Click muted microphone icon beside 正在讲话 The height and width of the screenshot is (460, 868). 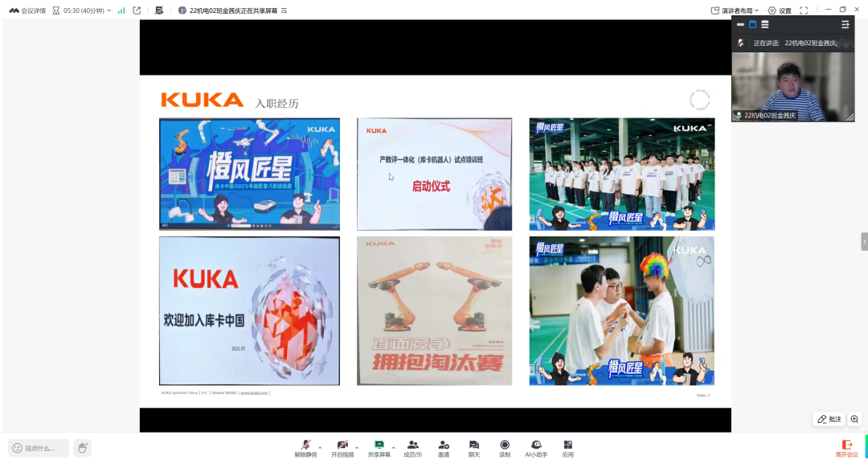(741, 43)
